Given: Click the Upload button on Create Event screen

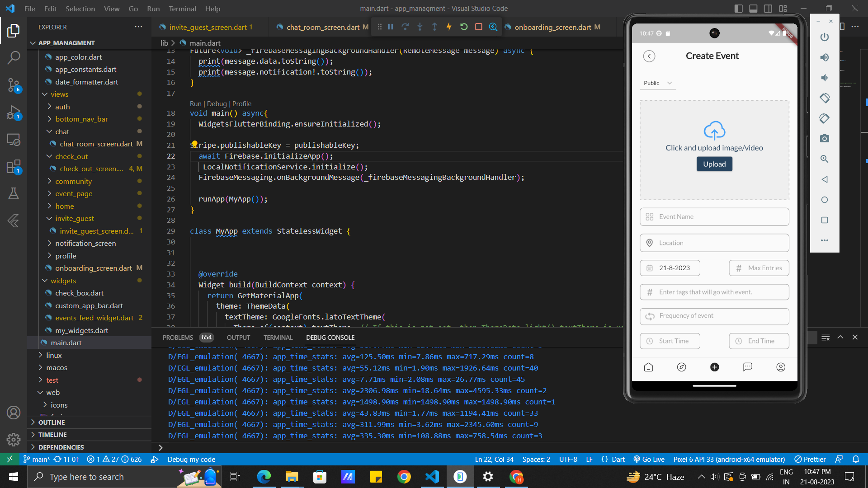Looking at the screenshot, I should tap(714, 164).
